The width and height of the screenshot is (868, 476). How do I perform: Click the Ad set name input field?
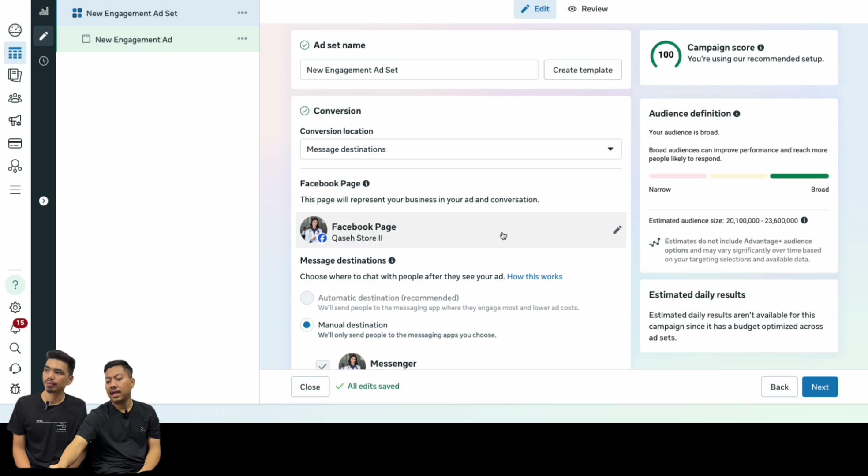point(419,70)
